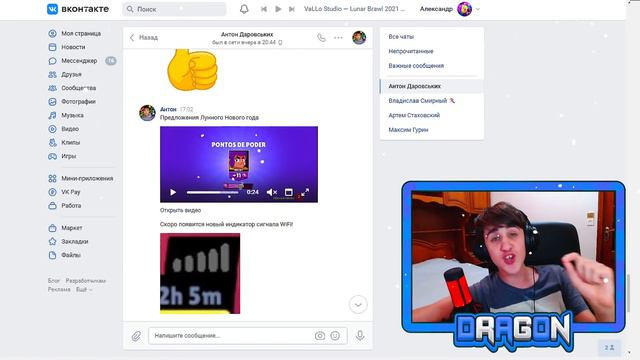Play music in header player
The image size is (640, 360).
[x=278, y=9]
